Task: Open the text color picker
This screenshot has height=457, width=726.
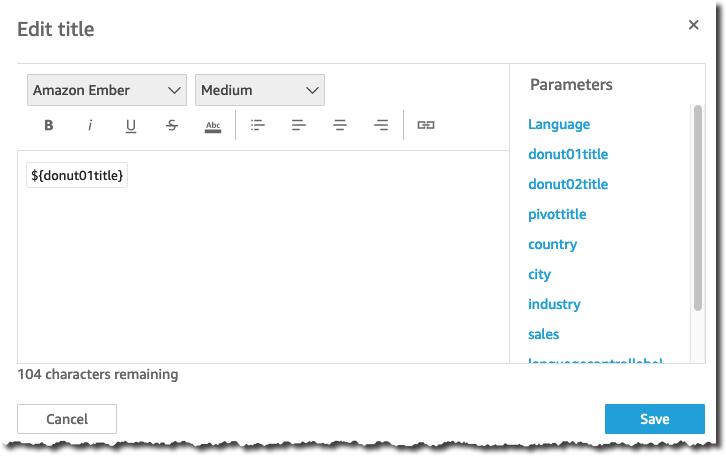Action: tap(213, 126)
